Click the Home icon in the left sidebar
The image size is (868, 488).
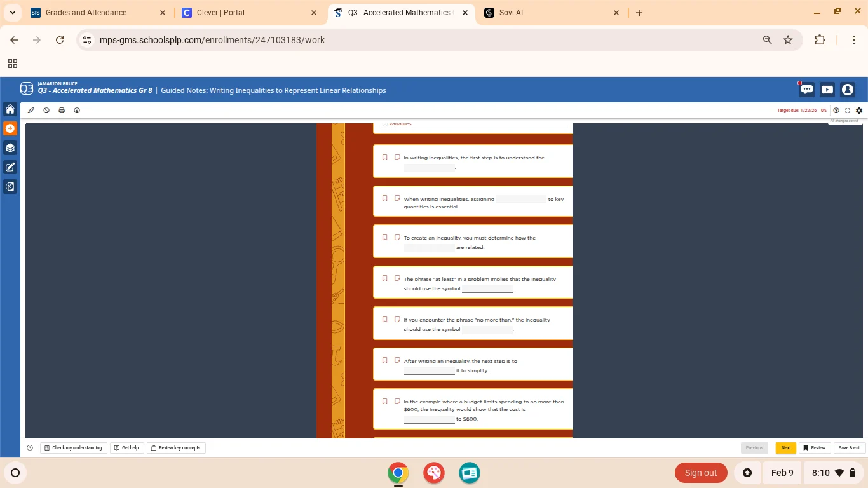pyautogui.click(x=10, y=109)
